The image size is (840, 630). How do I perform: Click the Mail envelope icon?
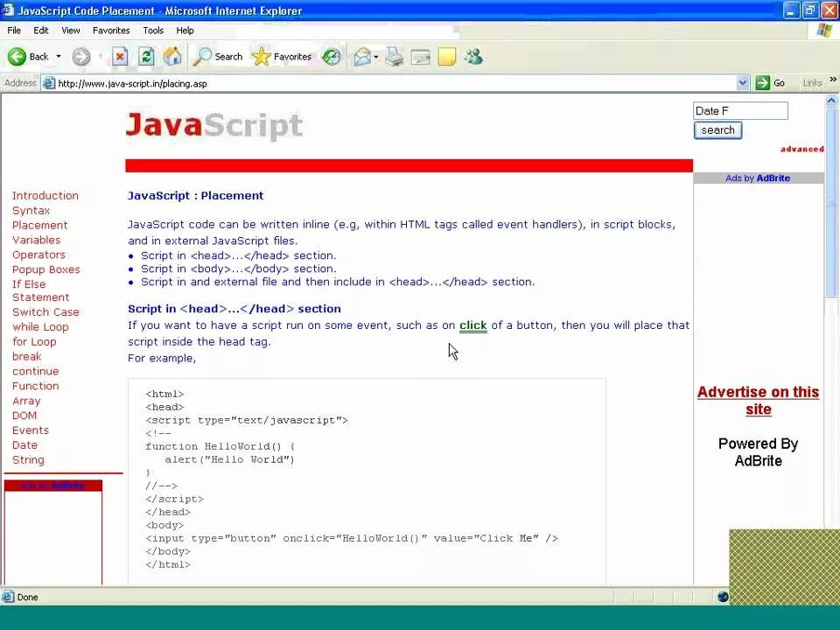[x=362, y=56]
